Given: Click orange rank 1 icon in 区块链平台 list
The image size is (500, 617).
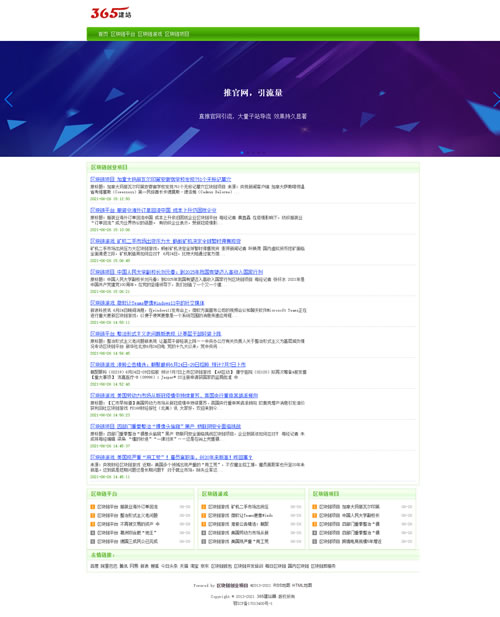Looking at the screenshot, I should [x=92, y=507].
